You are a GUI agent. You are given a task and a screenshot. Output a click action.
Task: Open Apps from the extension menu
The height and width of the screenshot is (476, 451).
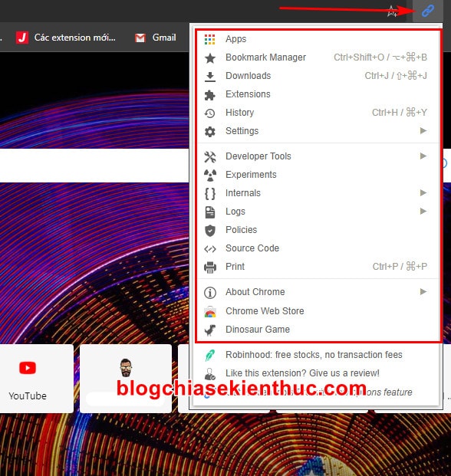(318, 39)
